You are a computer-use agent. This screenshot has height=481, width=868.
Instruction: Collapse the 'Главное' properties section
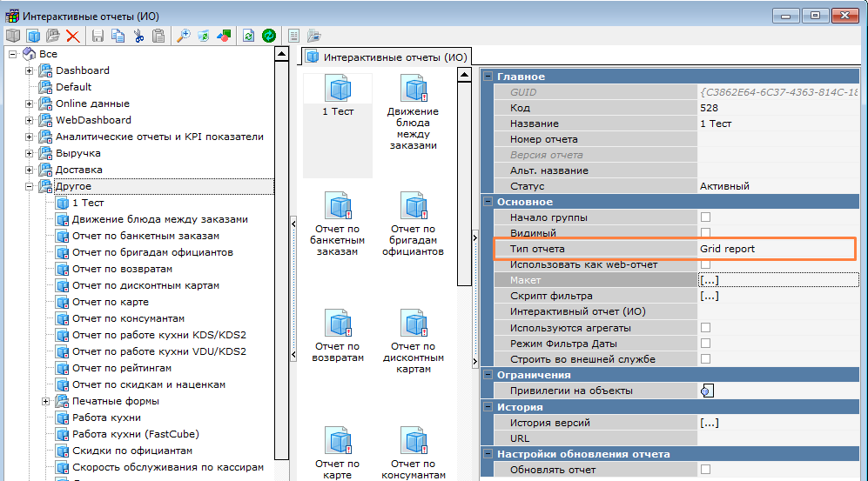pyautogui.click(x=488, y=77)
